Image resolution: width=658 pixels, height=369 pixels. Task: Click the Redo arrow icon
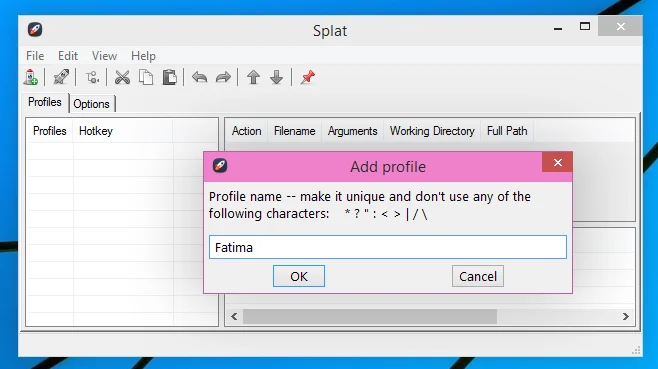tap(223, 77)
